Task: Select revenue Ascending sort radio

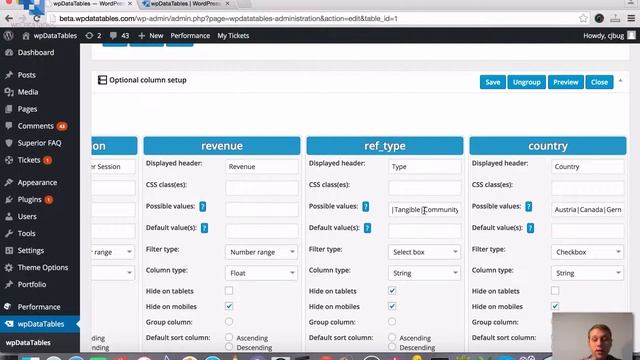Action: 229,337
